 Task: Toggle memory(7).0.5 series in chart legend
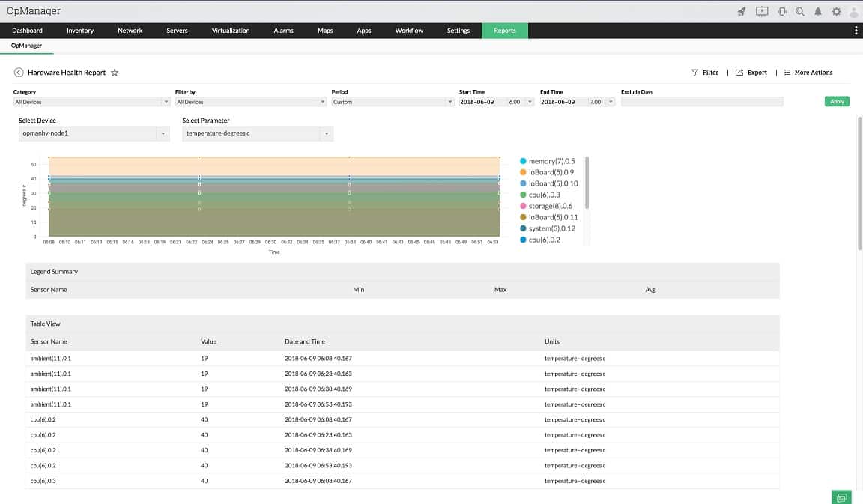click(547, 161)
